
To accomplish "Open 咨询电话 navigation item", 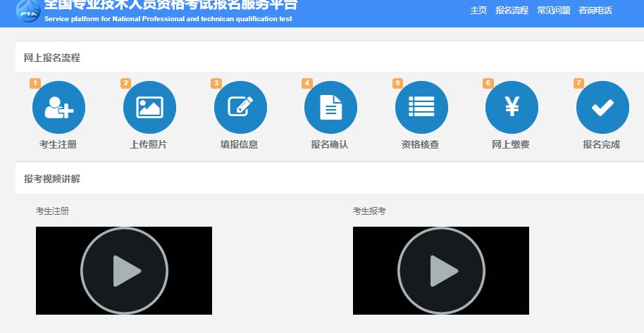I will (595, 11).
